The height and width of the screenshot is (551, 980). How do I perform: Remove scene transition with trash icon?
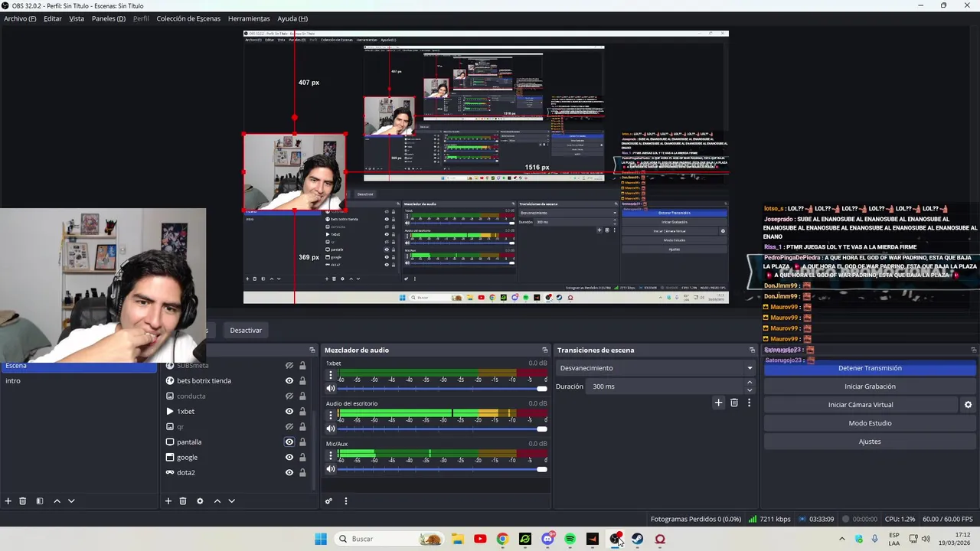pyautogui.click(x=734, y=403)
